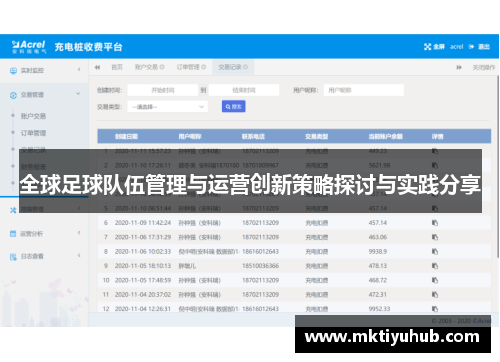The height and width of the screenshot is (362, 500).
Task: Switch to the 交易记录 tab
Action: 230,67
